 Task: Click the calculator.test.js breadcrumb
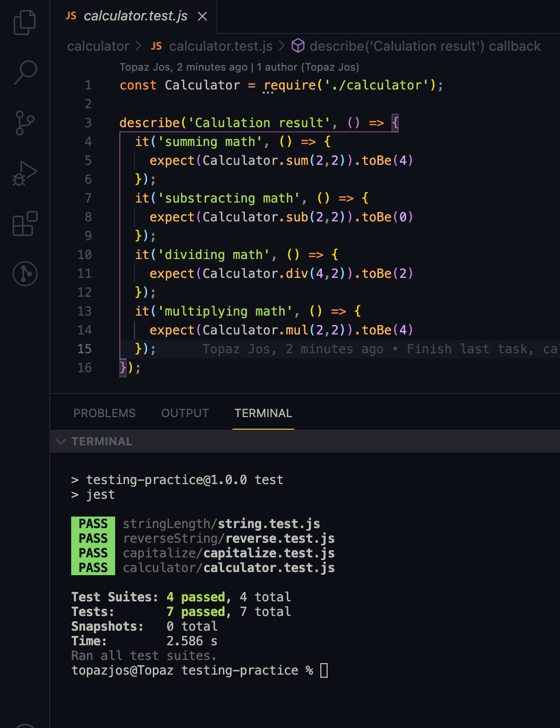[220, 46]
